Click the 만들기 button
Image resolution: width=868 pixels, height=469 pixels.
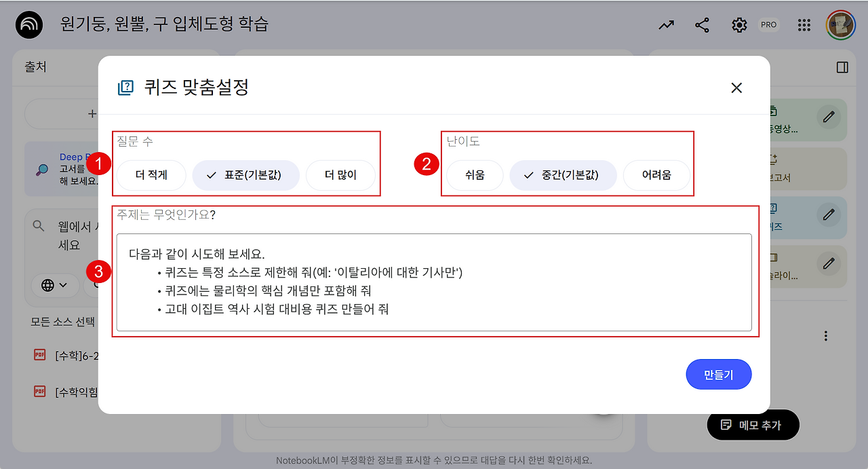[719, 375]
